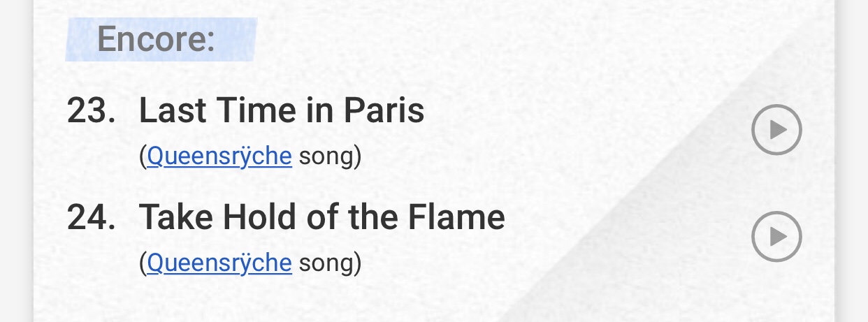Open Queensrÿche link under Take Hold of the Flame
Image resolution: width=868 pixels, height=322 pixels.
click(219, 263)
